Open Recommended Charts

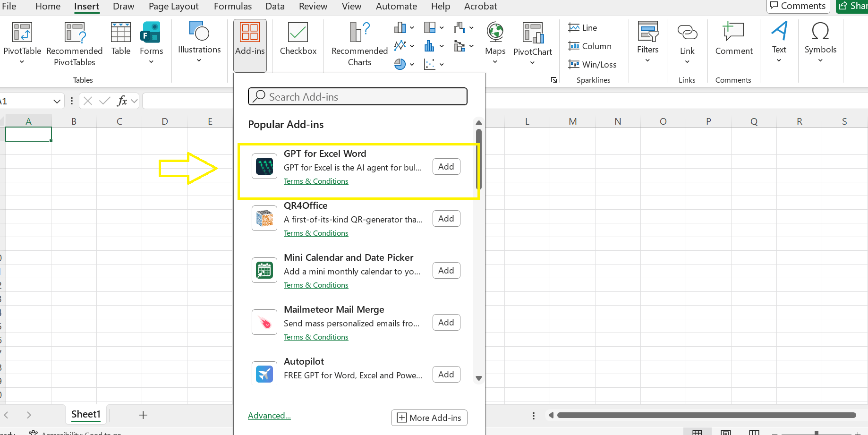358,45
